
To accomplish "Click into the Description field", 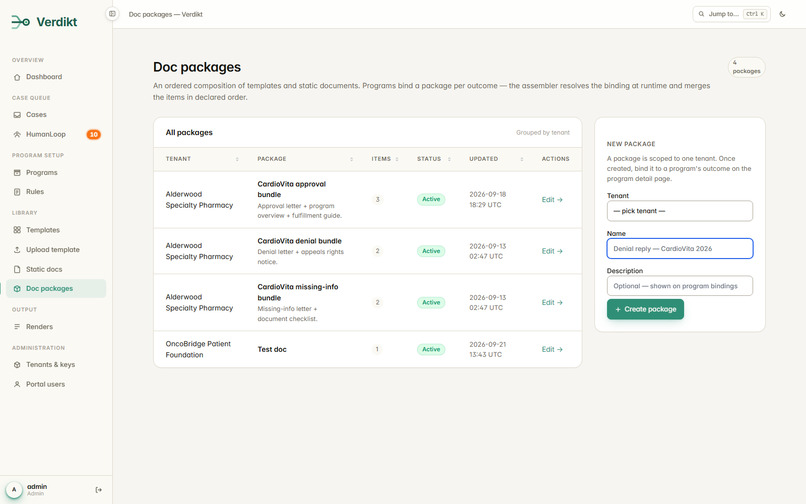I will (680, 286).
